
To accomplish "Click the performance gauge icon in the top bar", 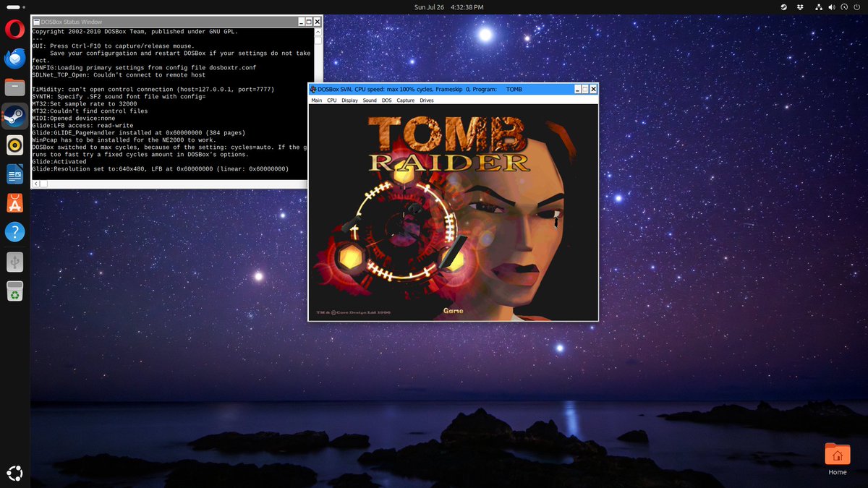I will point(845,7).
